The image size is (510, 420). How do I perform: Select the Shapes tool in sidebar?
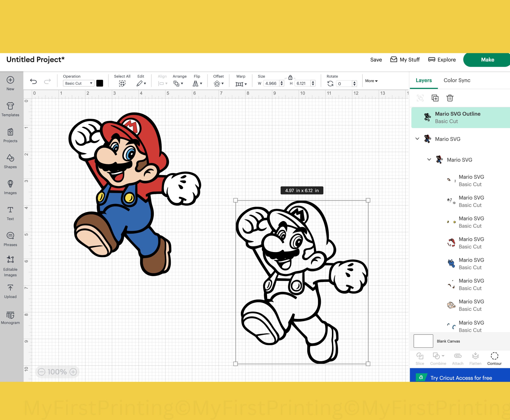(x=10, y=161)
